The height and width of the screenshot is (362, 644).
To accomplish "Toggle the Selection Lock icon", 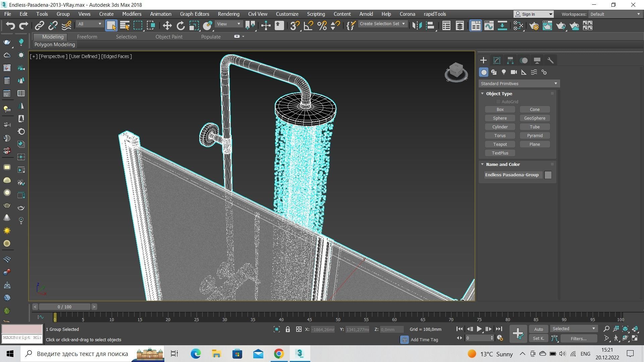I will [287, 329].
